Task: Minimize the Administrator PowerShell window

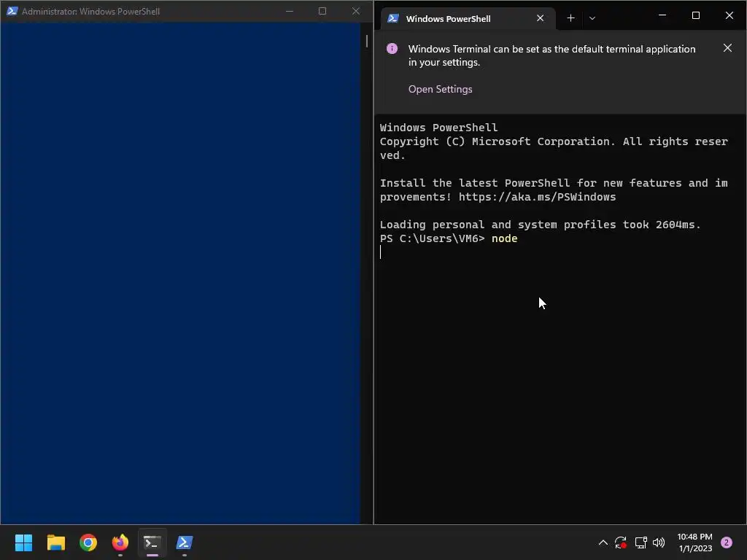Action: (289, 11)
